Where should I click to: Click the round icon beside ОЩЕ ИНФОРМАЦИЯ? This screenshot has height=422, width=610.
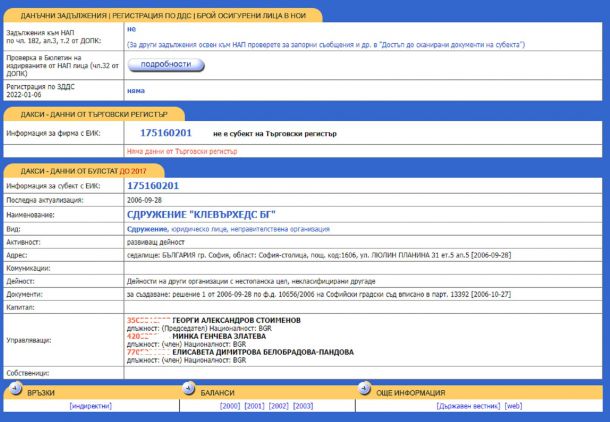(365, 388)
